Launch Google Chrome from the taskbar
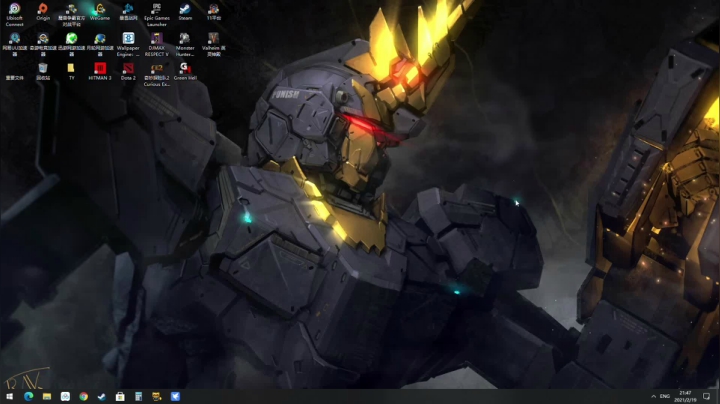 pos(84,396)
